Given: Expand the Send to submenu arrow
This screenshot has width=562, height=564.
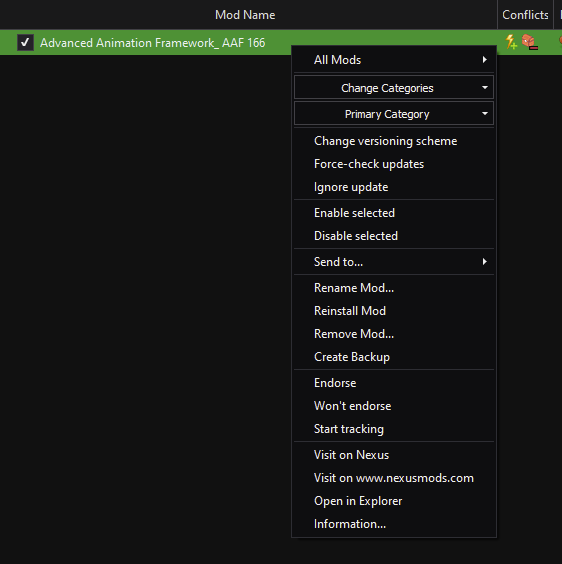Looking at the screenshot, I should point(485,262).
